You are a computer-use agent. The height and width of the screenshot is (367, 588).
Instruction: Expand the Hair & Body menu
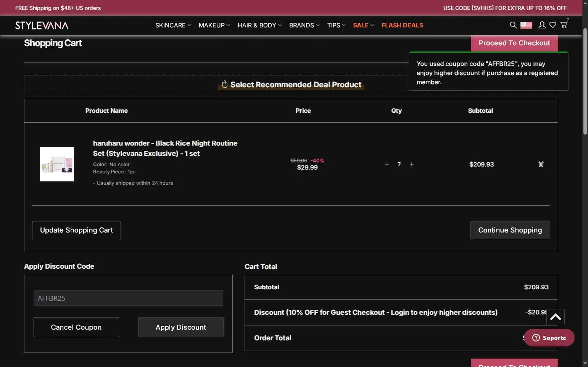pos(260,25)
